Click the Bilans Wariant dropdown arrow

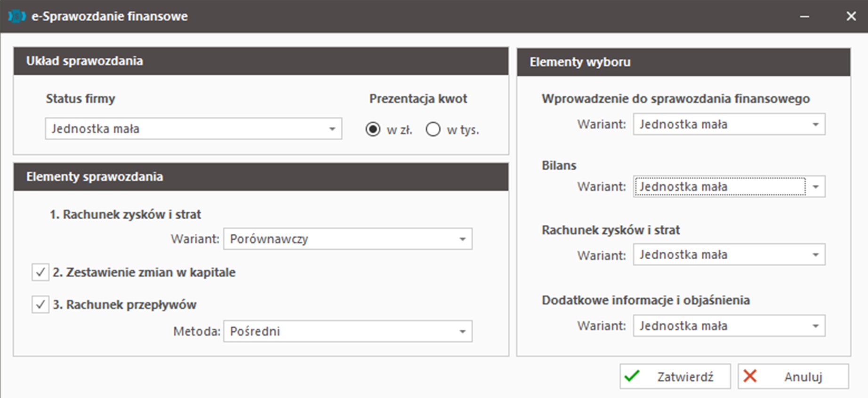click(815, 187)
